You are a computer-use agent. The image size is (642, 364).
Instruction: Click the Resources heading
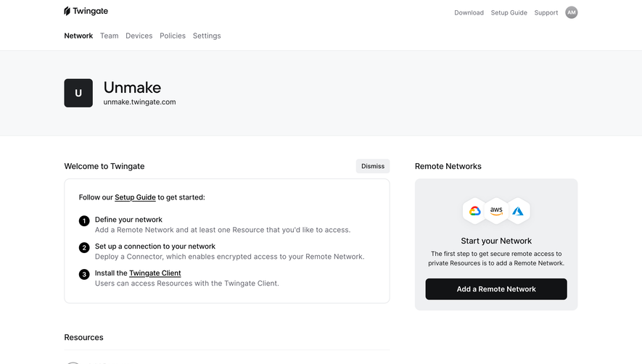tap(83, 337)
